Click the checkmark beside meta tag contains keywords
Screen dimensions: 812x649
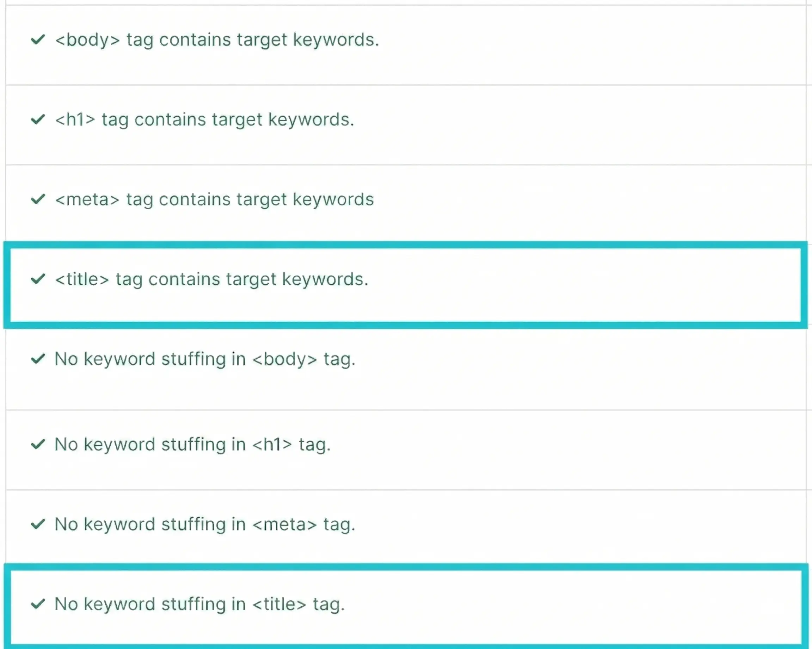(38, 199)
